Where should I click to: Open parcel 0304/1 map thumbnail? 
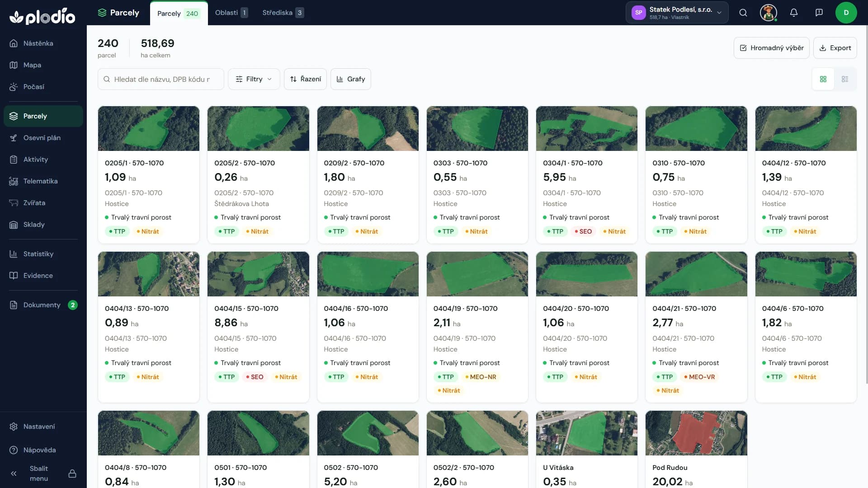tap(587, 128)
